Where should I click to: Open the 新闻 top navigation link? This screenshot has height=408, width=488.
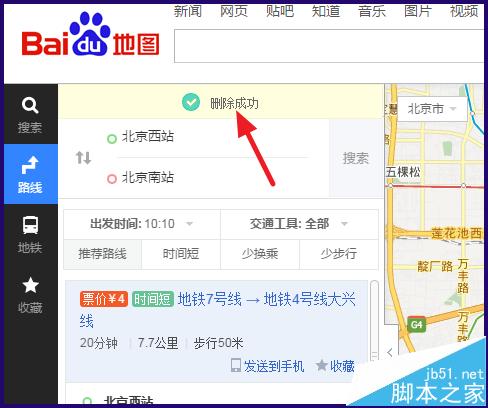(x=188, y=11)
